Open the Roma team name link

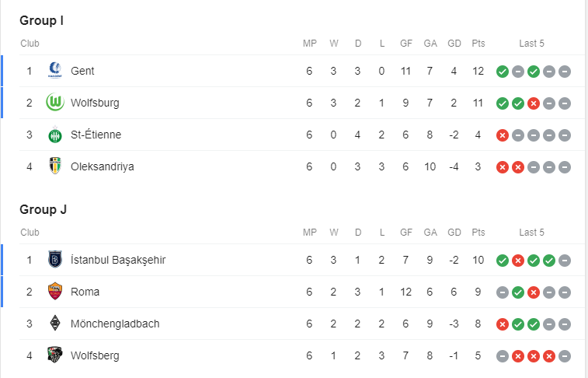85,292
